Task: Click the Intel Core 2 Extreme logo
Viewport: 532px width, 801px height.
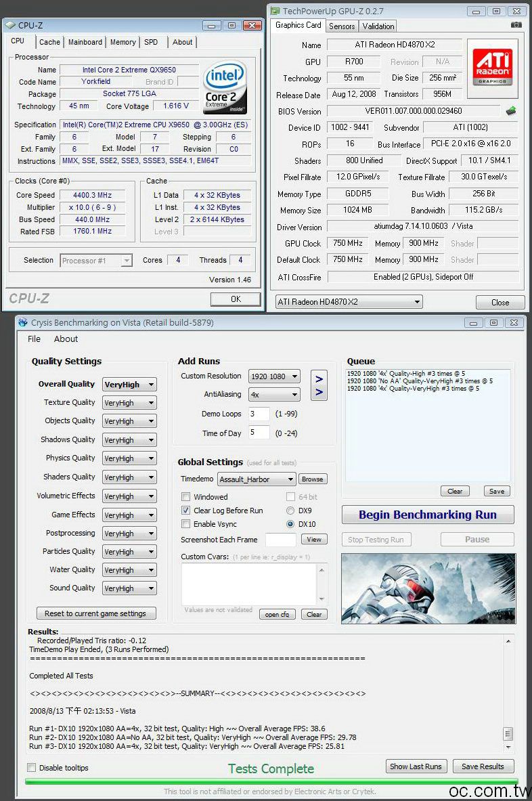Action: 225,88
